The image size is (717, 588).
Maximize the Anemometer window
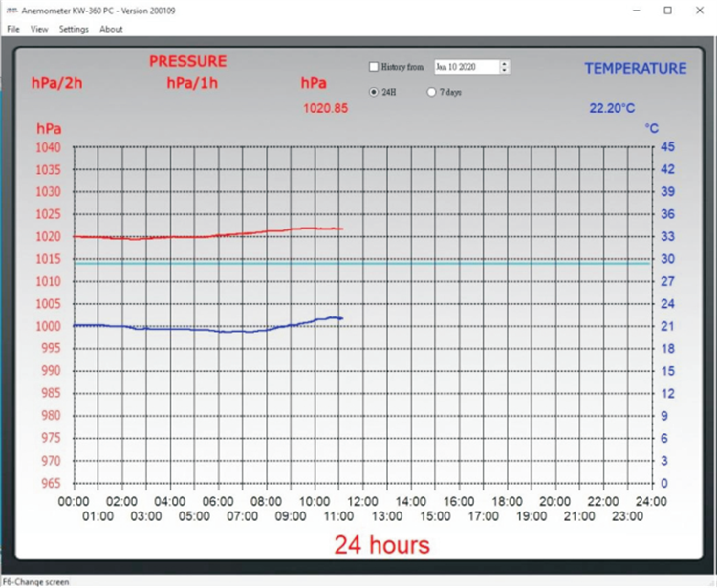click(667, 11)
